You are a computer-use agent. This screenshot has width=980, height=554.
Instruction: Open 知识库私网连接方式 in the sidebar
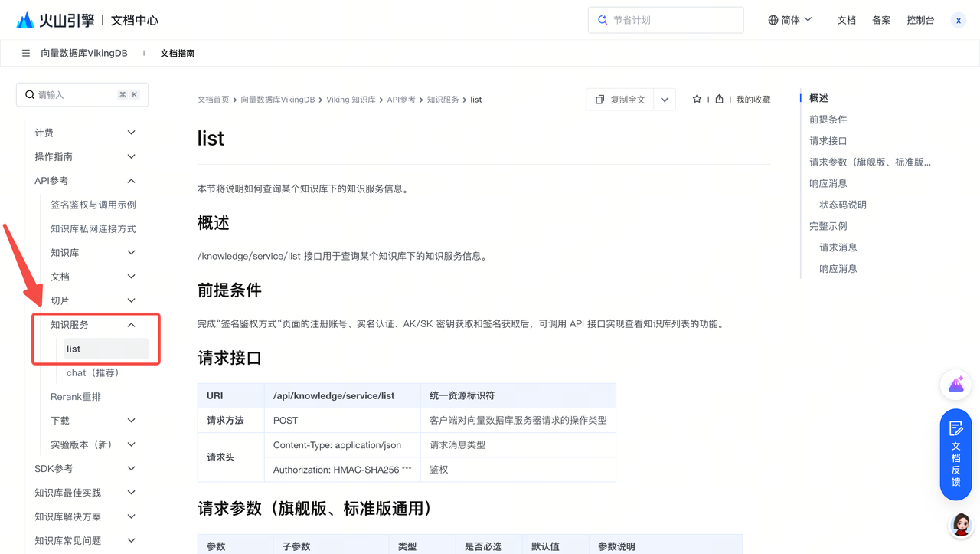coord(93,228)
